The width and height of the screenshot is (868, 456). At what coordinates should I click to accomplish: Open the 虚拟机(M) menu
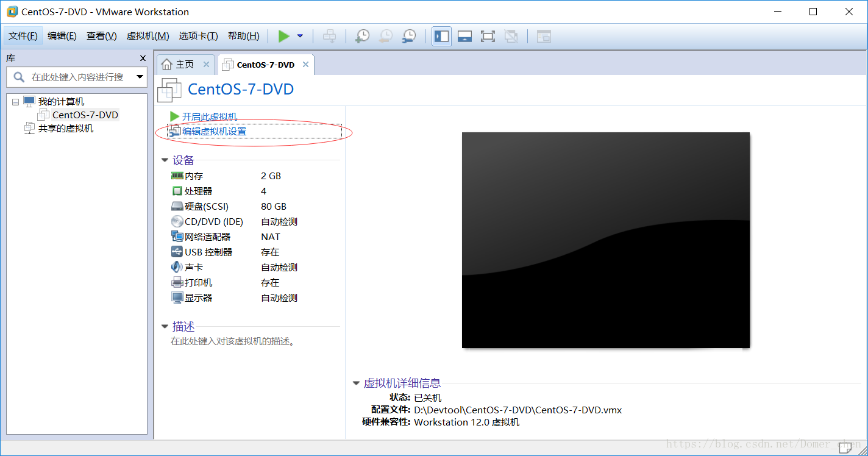(148, 36)
